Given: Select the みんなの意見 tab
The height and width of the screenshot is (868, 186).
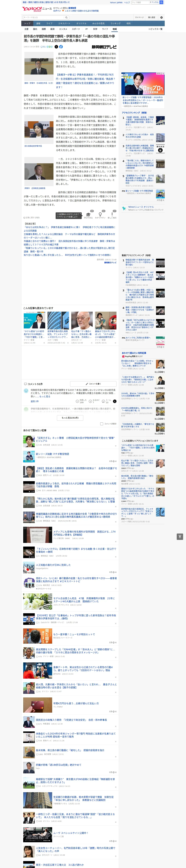Looking at the screenshot, I should tap(98, 24).
